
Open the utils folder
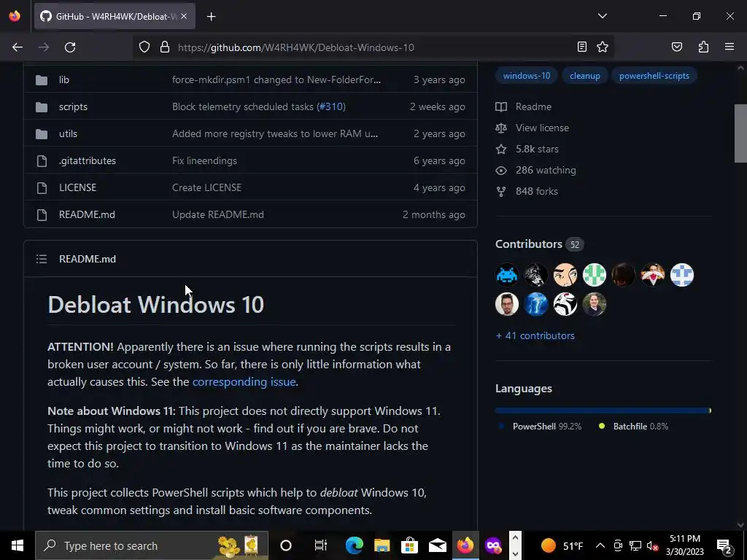click(68, 134)
